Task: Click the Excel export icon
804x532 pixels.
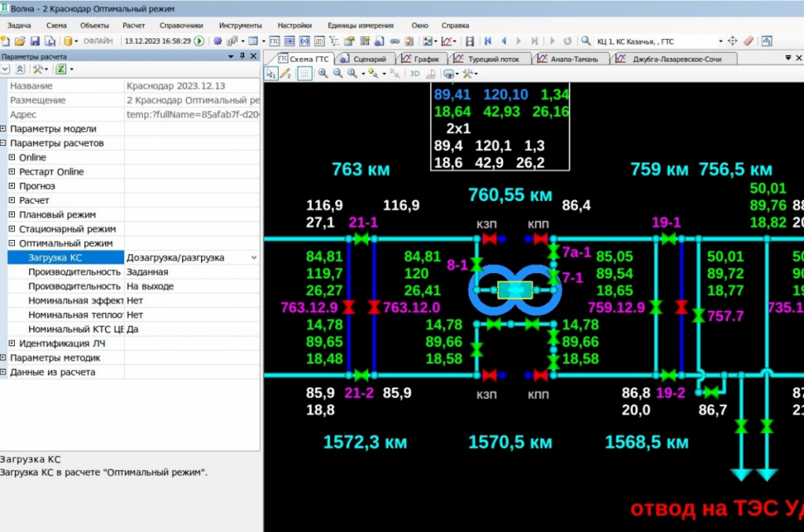Action: point(60,70)
